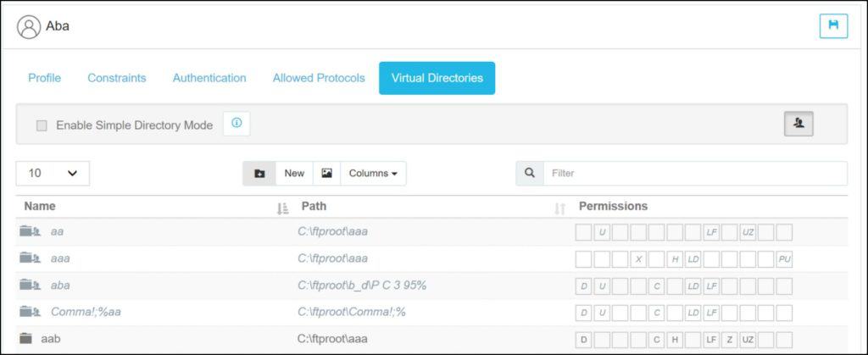The image size is (868, 355).
Task: Switch to the Constraints tab
Action: point(117,78)
